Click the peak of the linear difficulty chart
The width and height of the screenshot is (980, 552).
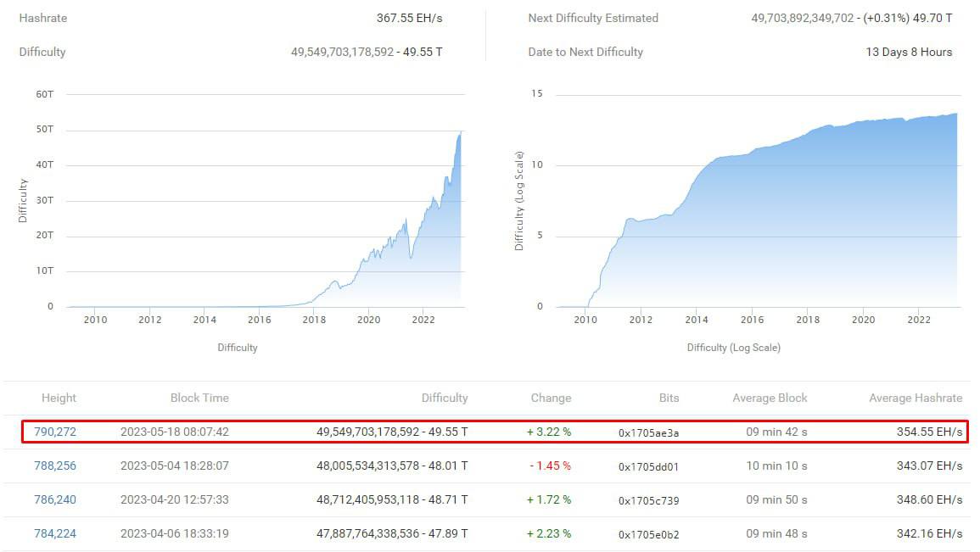click(x=461, y=133)
